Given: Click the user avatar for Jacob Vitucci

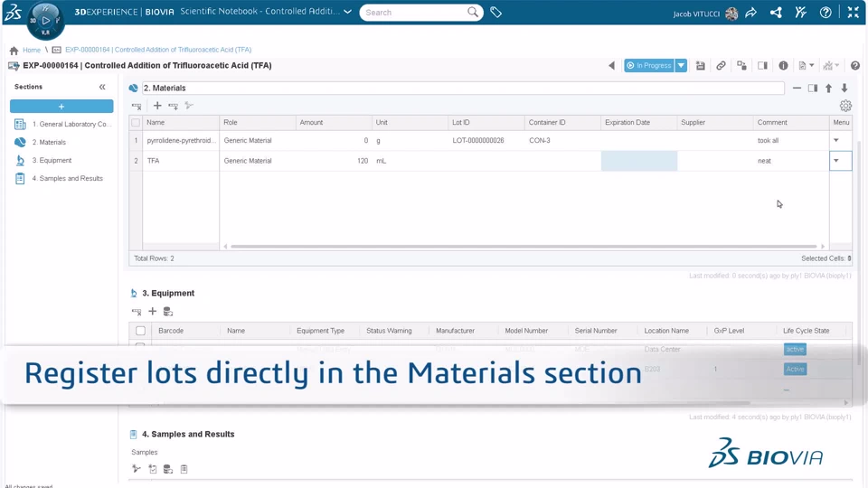Looking at the screenshot, I should pyautogui.click(x=731, y=14).
